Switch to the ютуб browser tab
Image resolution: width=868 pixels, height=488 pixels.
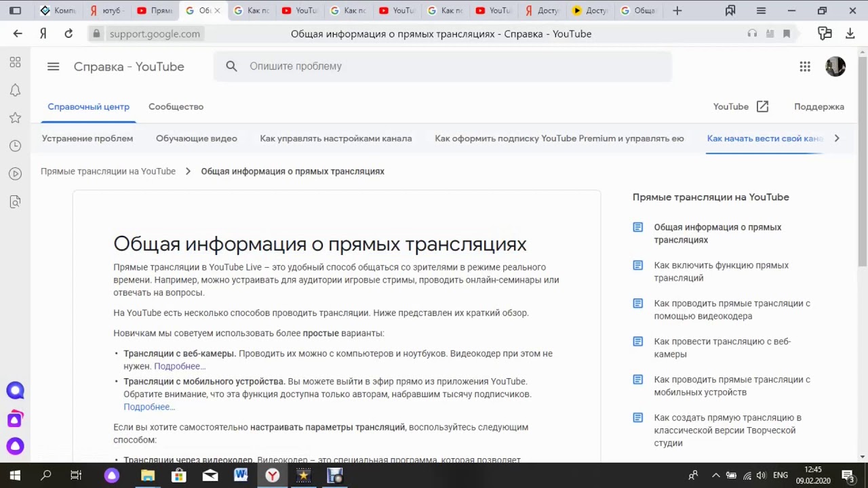[108, 11]
